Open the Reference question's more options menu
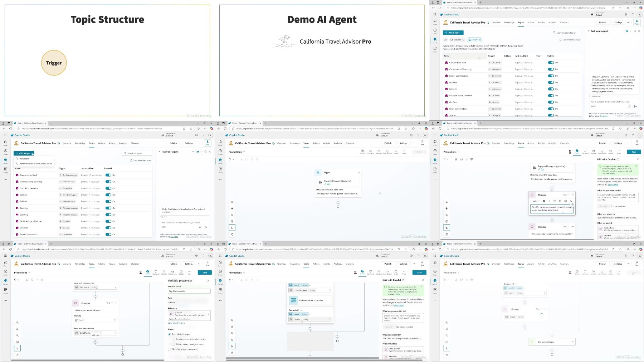 click(208, 314)
